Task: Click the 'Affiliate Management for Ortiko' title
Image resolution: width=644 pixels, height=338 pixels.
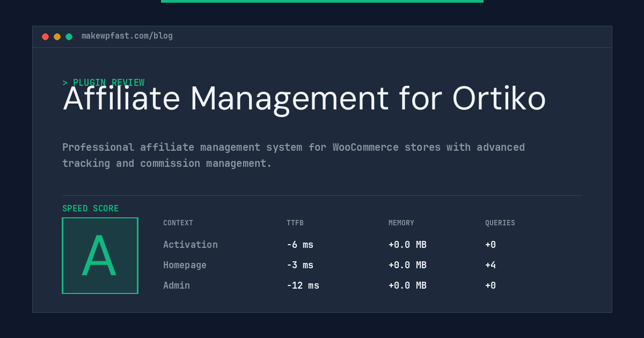Action: tap(304, 99)
